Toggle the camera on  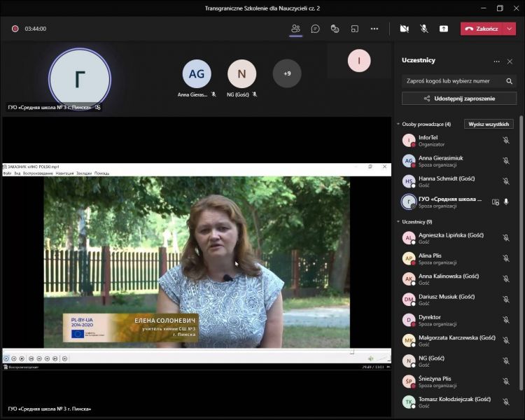point(404,29)
